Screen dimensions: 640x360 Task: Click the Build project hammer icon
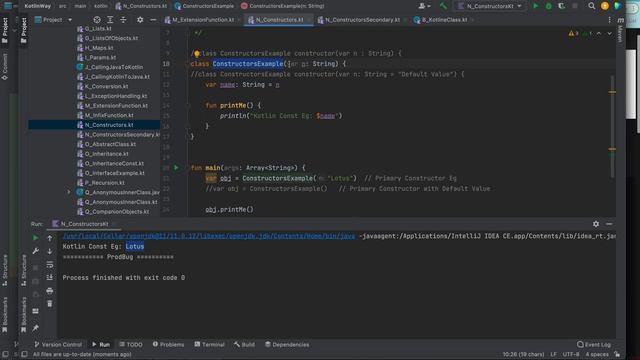[x=443, y=6]
